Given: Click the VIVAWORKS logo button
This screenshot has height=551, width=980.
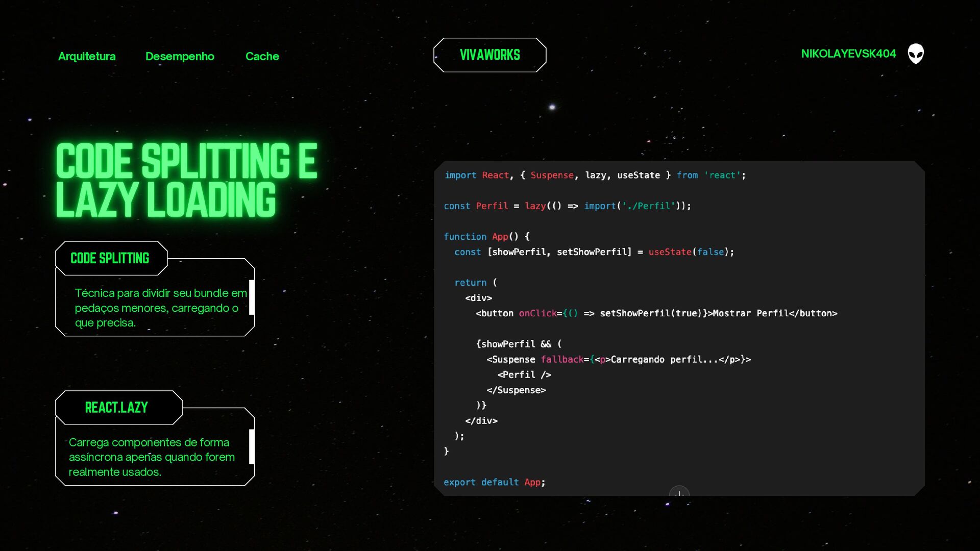Looking at the screenshot, I should click(x=489, y=55).
